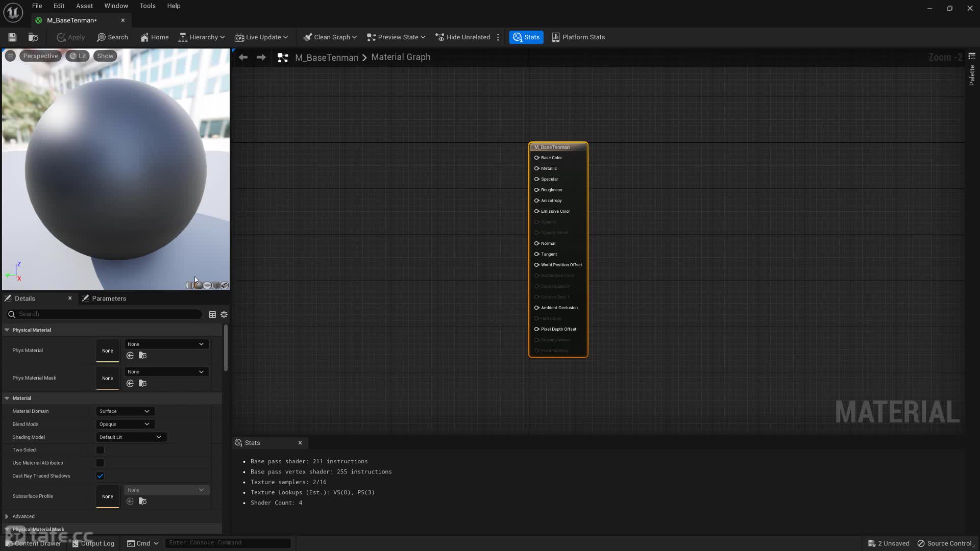Collapse the Physical Material section
This screenshot has height=551, width=980.
[x=7, y=330]
